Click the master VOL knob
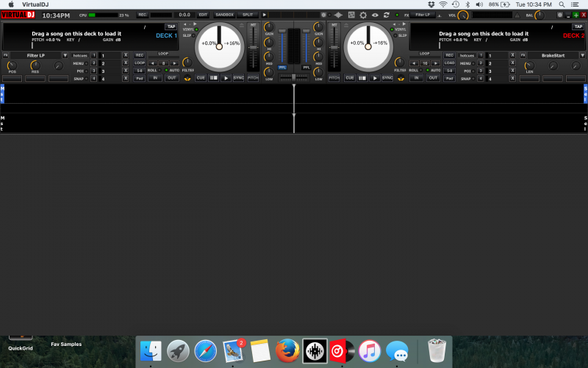 pos(463,15)
